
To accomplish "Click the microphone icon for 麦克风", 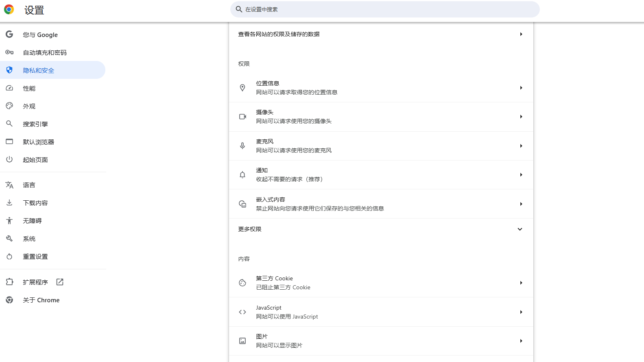I will click(242, 146).
